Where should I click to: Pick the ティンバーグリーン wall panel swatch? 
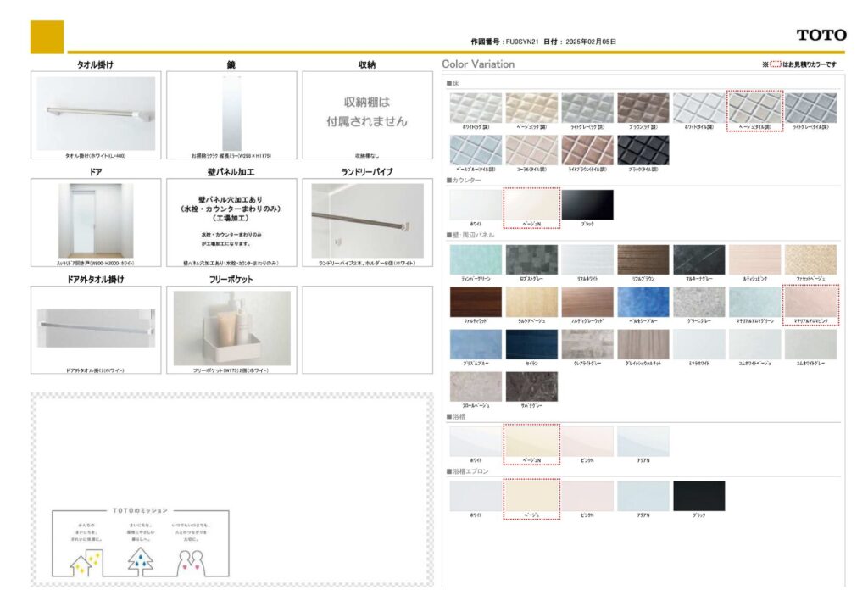click(476, 260)
